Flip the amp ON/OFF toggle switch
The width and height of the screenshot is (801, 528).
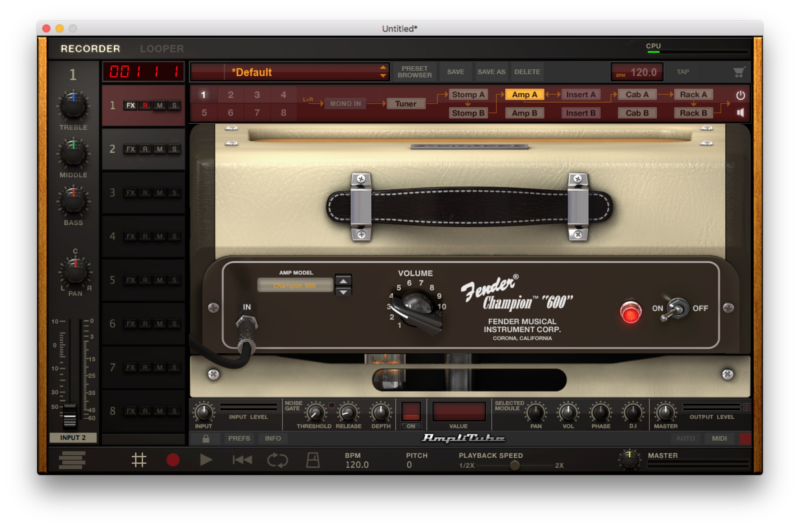(675, 308)
